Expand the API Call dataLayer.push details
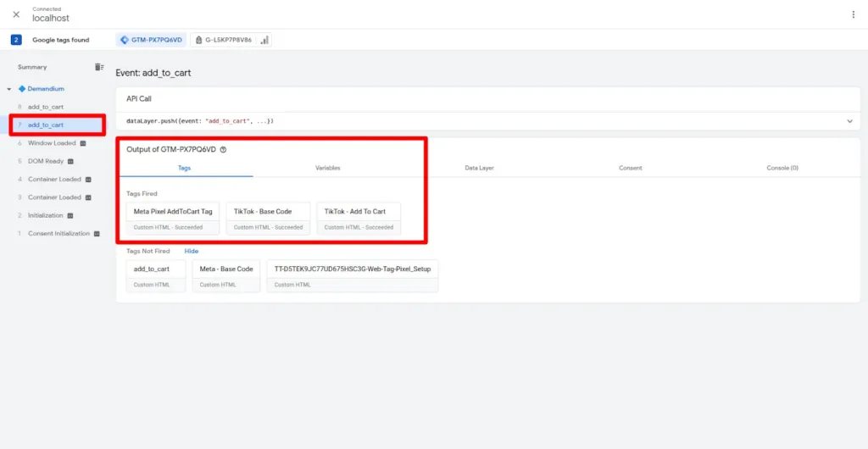This screenshot has width=868, height=449. click(x=849, y=121)
